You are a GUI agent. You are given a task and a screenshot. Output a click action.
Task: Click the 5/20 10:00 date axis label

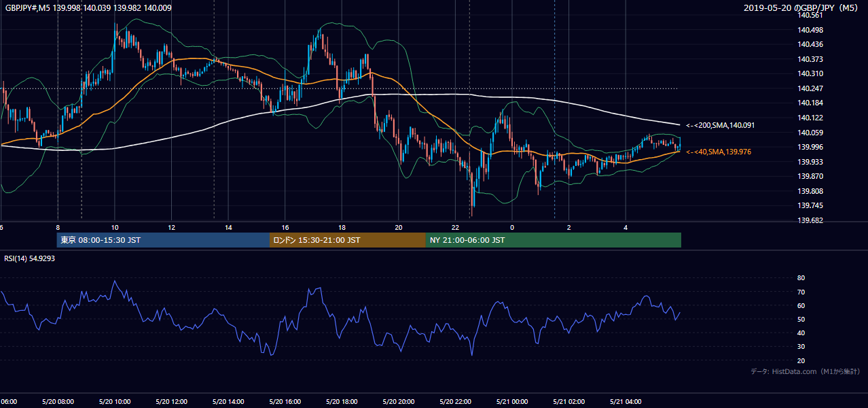115,402
